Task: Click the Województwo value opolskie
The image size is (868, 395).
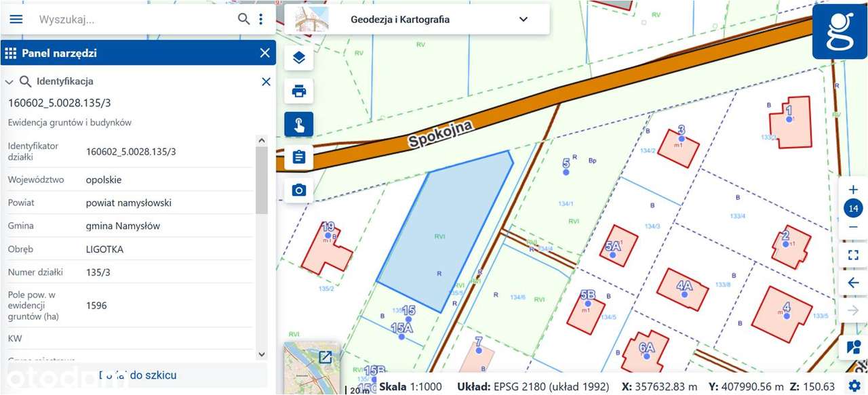Action: pyautogui.click(x=104, y=180)
